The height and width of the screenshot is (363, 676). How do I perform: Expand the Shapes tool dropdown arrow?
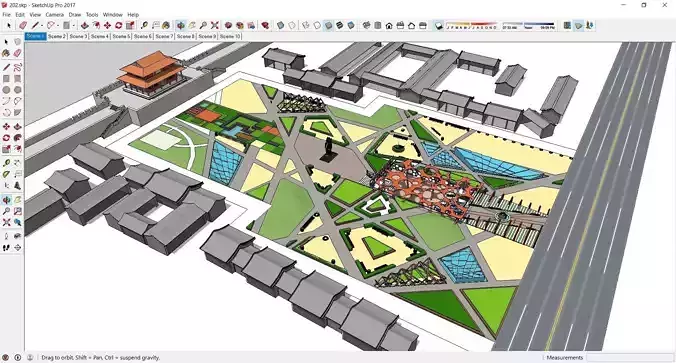point(73,26)
